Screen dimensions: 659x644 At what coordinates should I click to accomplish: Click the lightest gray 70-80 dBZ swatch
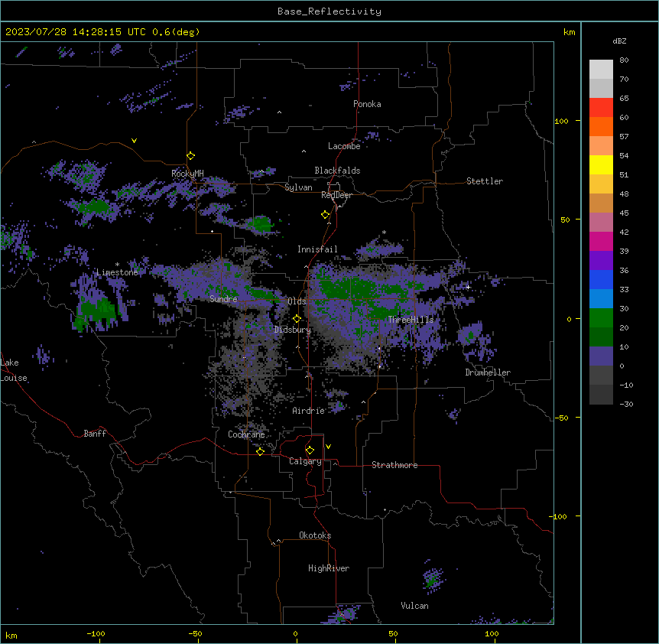click(601, 70)
